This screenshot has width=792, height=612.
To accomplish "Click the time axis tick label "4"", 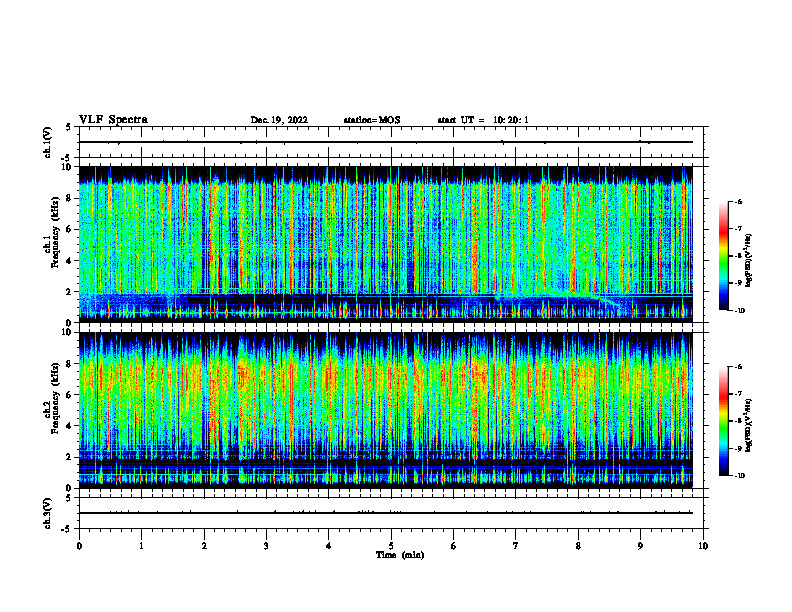I will coord(329,546).
